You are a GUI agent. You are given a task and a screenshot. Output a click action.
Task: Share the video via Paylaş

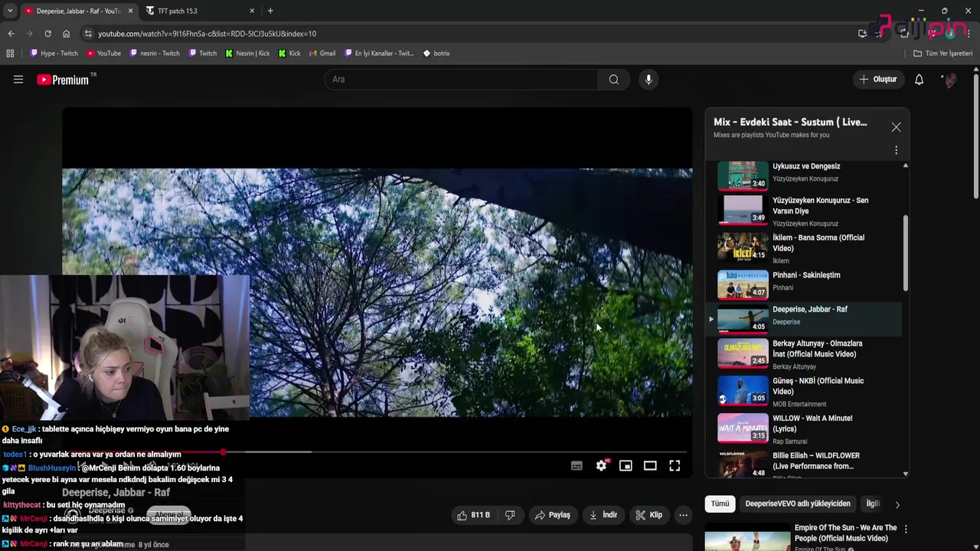(x=552, y=515)
